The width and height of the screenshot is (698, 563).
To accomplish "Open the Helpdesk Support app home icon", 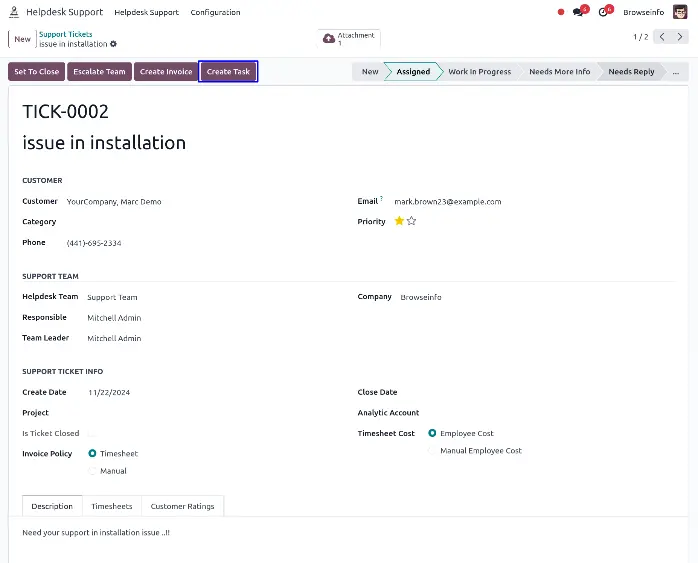I will coord(14,12).
